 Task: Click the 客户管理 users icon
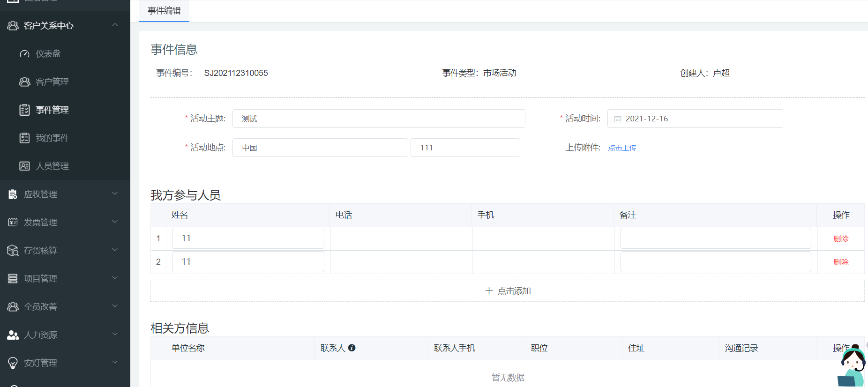coord(24,82)
